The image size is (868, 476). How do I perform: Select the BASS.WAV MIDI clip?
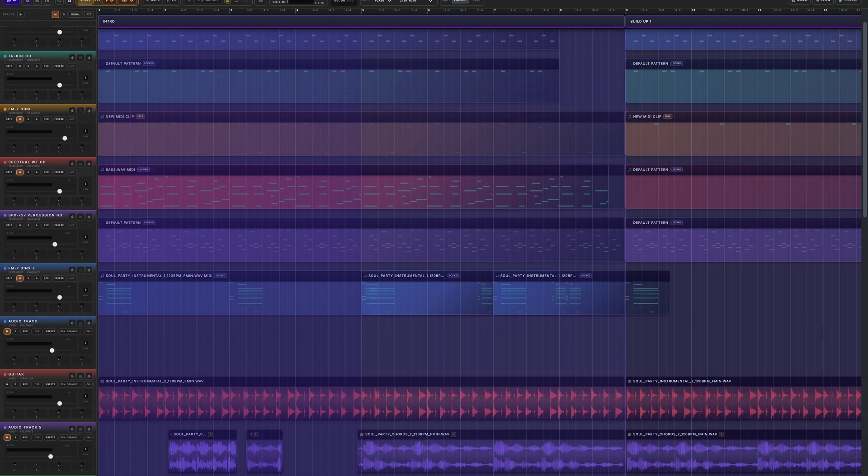pyautogui.click(x=353, y=187)
